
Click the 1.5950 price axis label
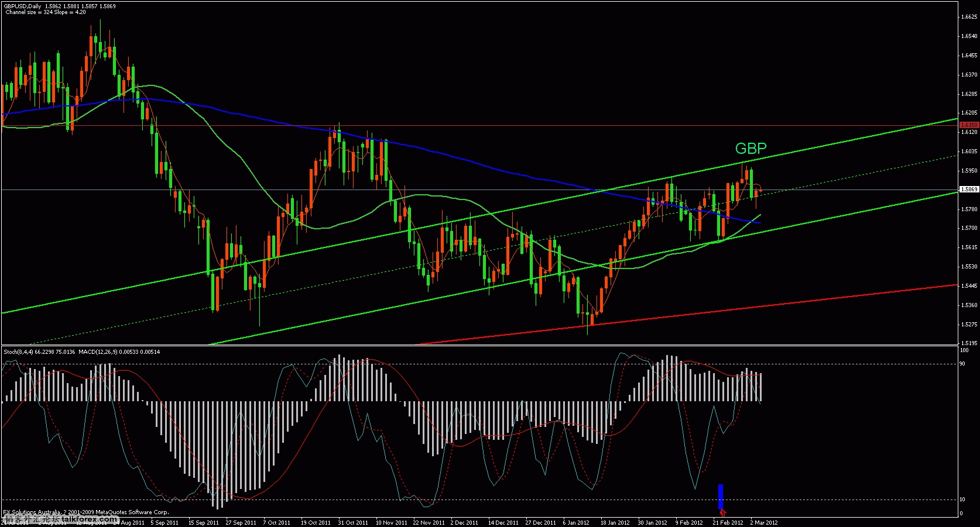pyautogui.click(x=969, y=171)
